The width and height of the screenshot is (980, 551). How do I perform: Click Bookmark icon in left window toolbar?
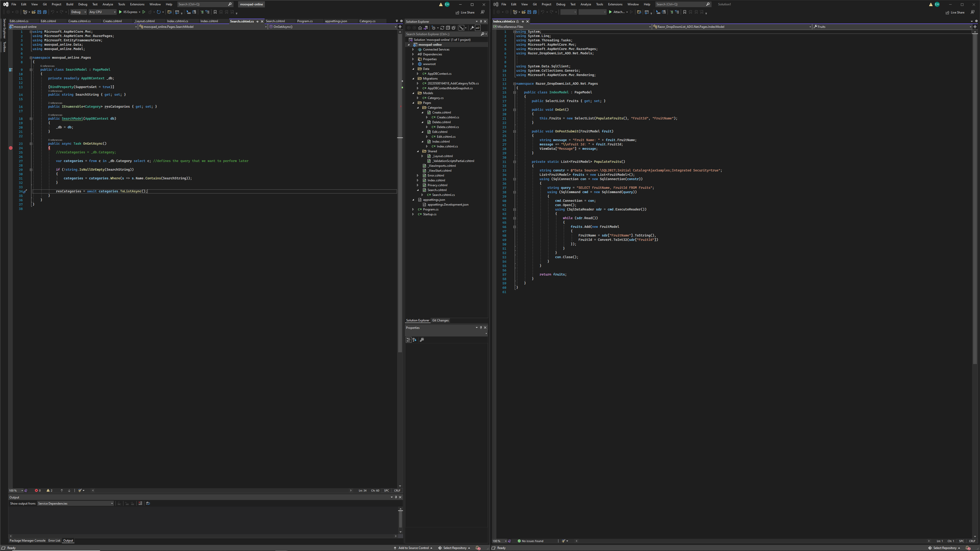(x=215, y=12)
